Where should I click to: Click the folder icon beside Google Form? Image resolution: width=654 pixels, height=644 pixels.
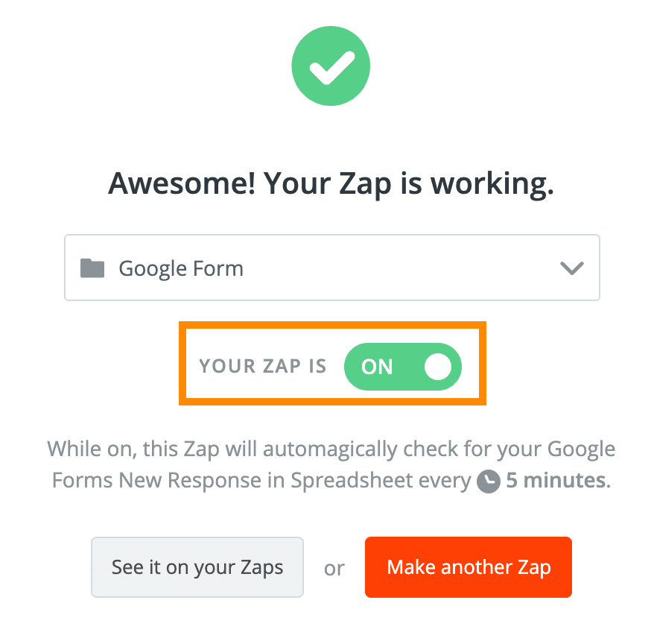point(92,268)
